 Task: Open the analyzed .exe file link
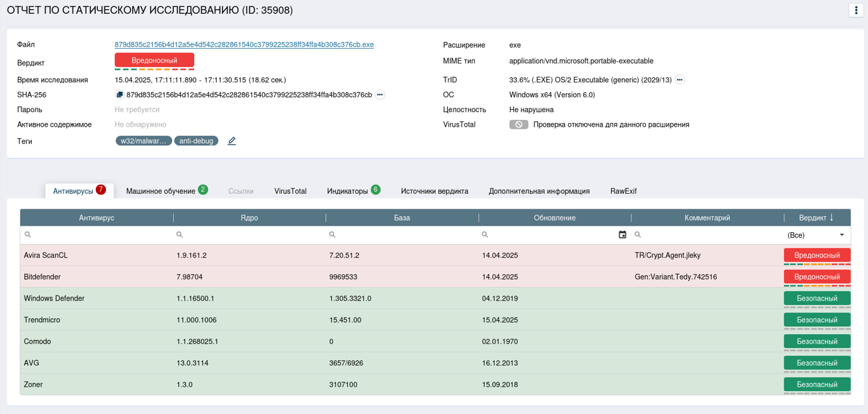click(244, 45)
